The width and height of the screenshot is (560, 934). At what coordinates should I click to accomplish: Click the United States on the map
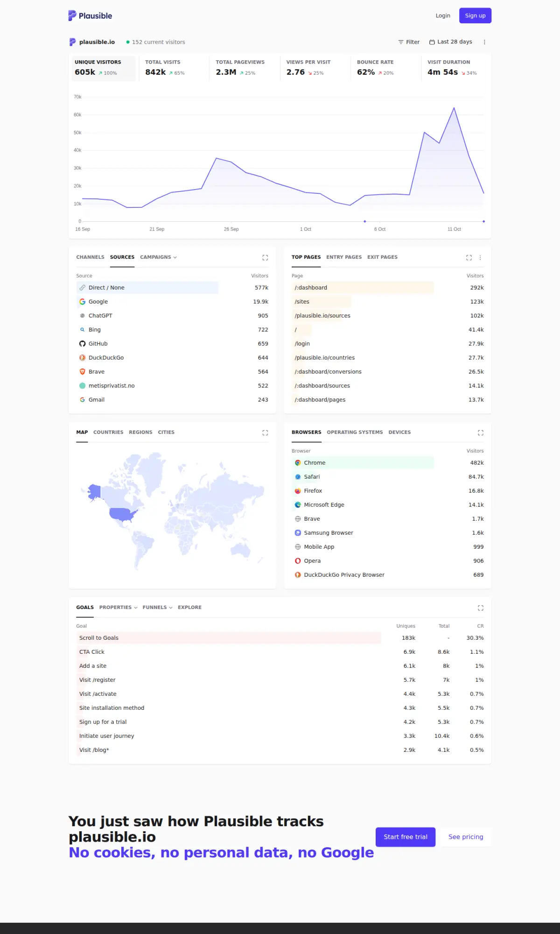122,514
